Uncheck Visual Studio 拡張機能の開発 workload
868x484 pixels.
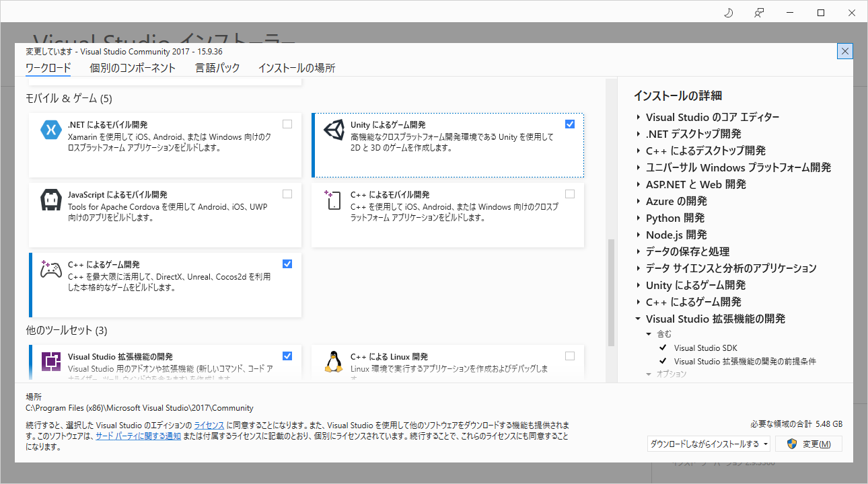287,356
